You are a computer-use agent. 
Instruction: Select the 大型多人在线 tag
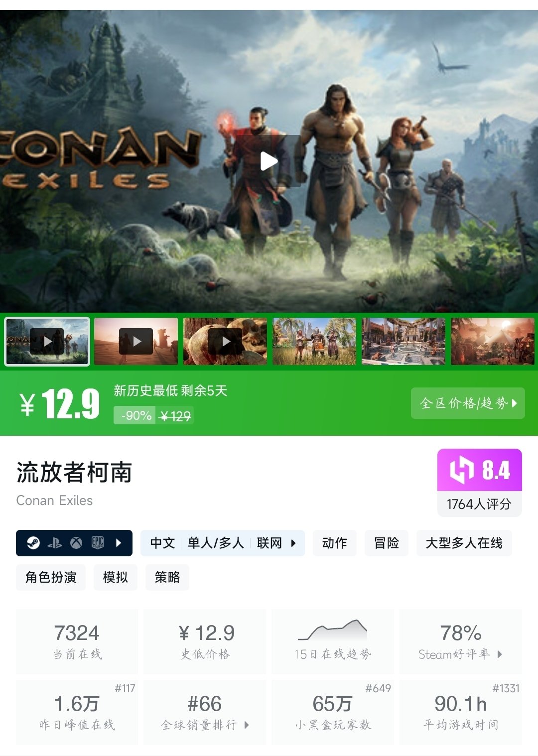(464, 543)
